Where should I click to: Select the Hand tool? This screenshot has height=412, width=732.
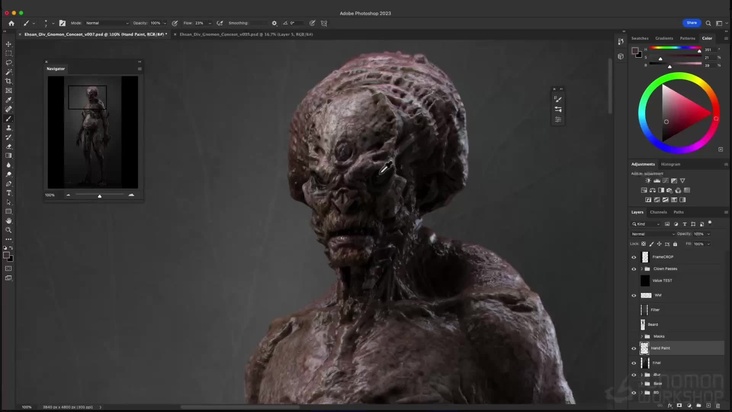click(x=8, y=221)
